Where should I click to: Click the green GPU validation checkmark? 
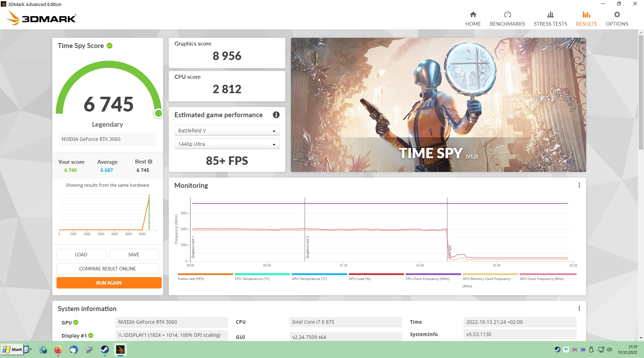76,322
